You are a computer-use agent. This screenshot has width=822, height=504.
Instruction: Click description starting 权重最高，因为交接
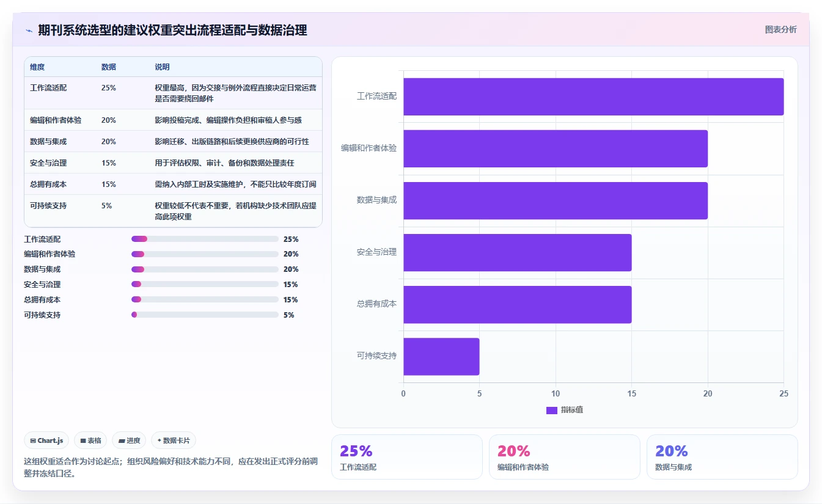coord(235,93)
